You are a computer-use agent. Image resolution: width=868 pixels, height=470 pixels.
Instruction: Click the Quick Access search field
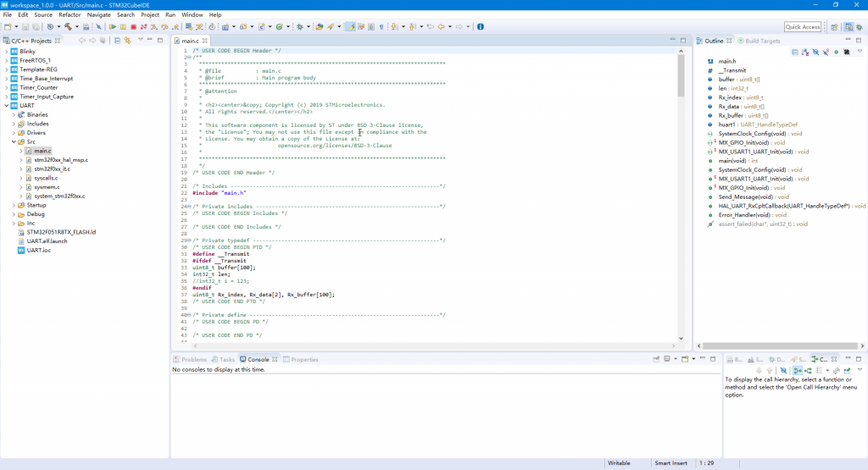pyautogui.click(x=802, y=26)
